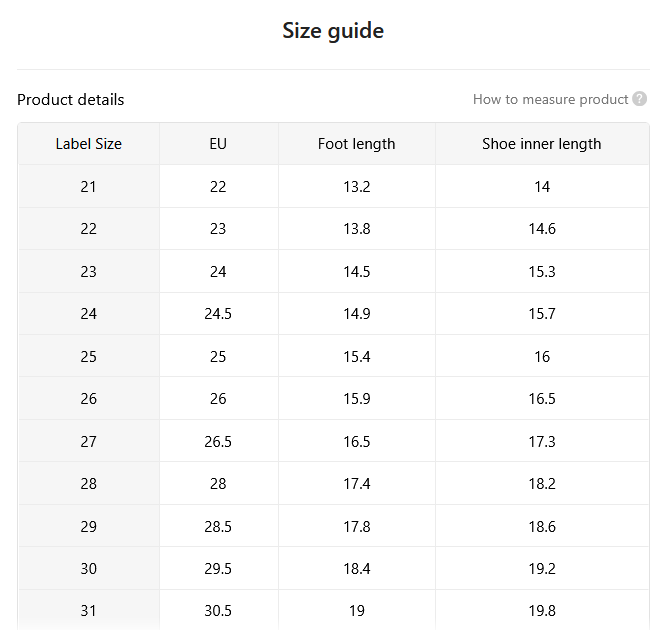The width and height of the screenshot is (651, 636).
Task: Click the Product details heading
Action: pyautogui.click(x=71, y=100)
